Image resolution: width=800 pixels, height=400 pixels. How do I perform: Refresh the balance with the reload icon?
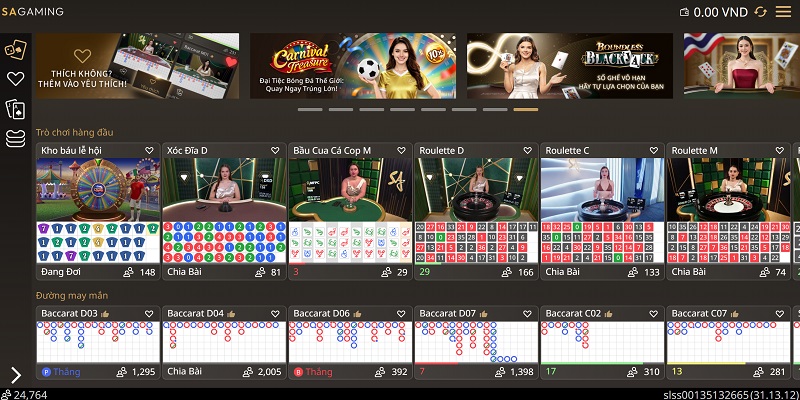[761, 12]
